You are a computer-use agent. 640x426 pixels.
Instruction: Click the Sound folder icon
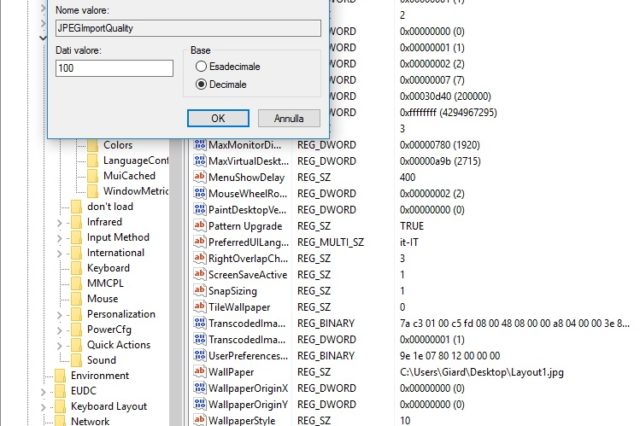point(76,360)
